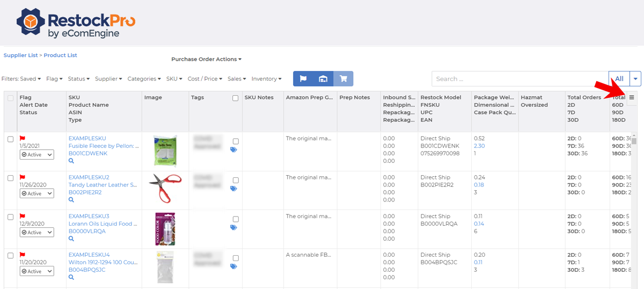Toggle the Tags column header checkbox
This screenshot has width=644, height=289.
point(235,98)
